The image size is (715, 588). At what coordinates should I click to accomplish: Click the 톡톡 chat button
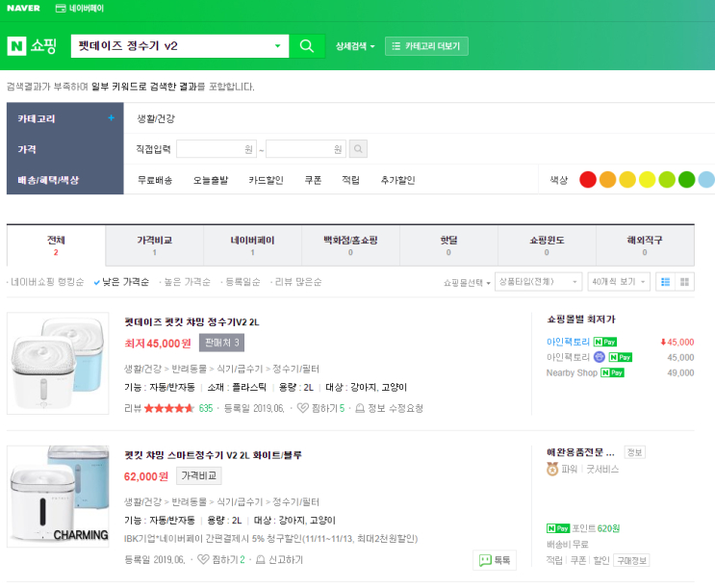click(x=495, y=560)
